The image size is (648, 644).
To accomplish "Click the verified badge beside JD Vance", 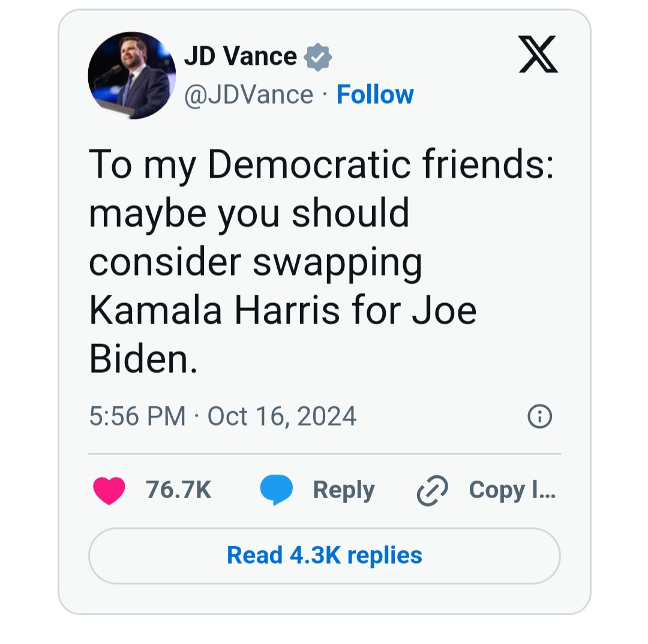I will point(318,58).
